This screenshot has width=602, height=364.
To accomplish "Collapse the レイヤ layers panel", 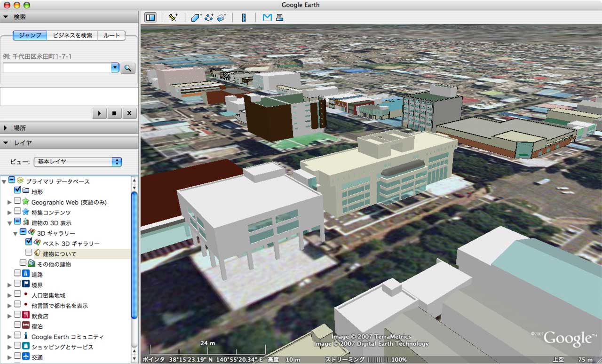I will 6,142.
